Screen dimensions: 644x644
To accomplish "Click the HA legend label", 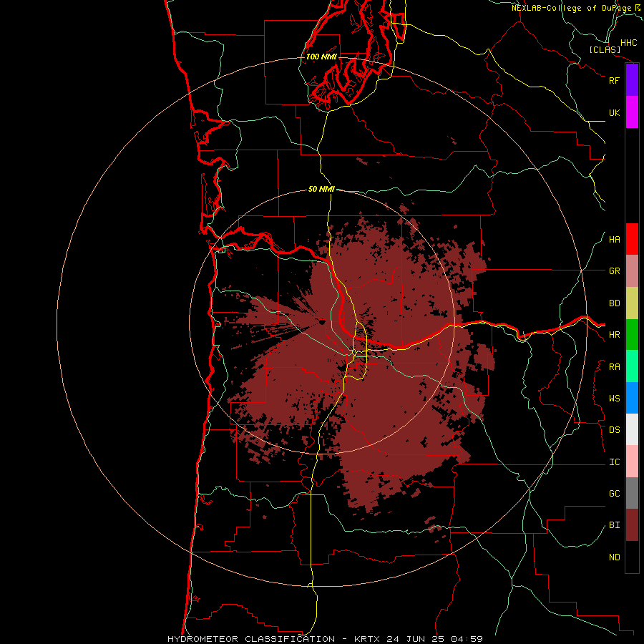I will 614,239.
